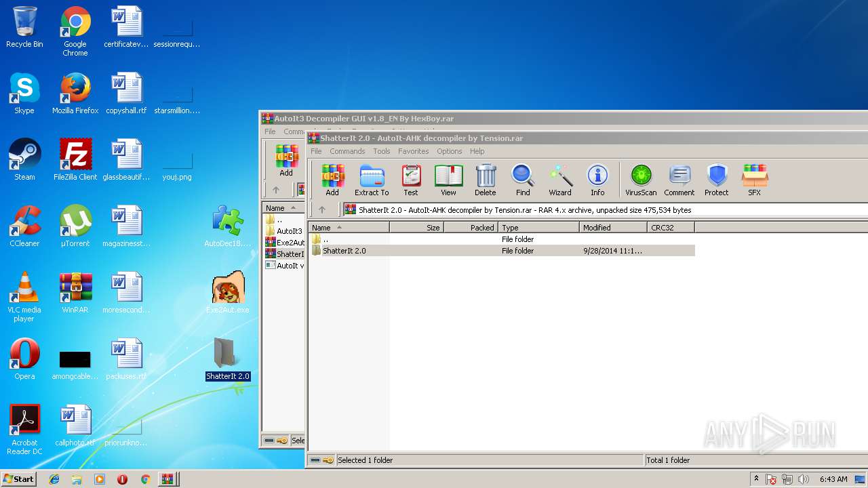Click the Test archive icon
Screen dimensions: 868x488
point(411,180)
